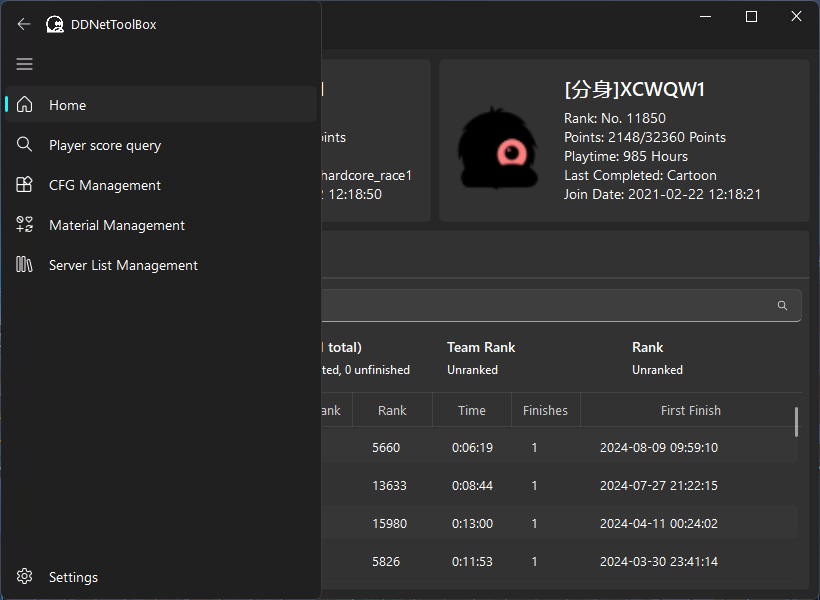
Task: Click the Server List Management books icon
Action: pos(25,265)
